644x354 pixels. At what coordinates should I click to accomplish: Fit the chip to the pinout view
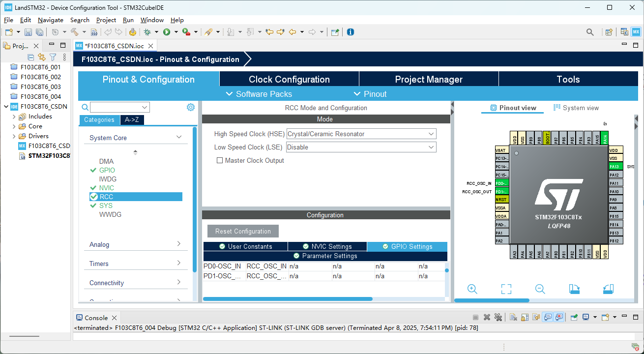[x=506, y=289]
